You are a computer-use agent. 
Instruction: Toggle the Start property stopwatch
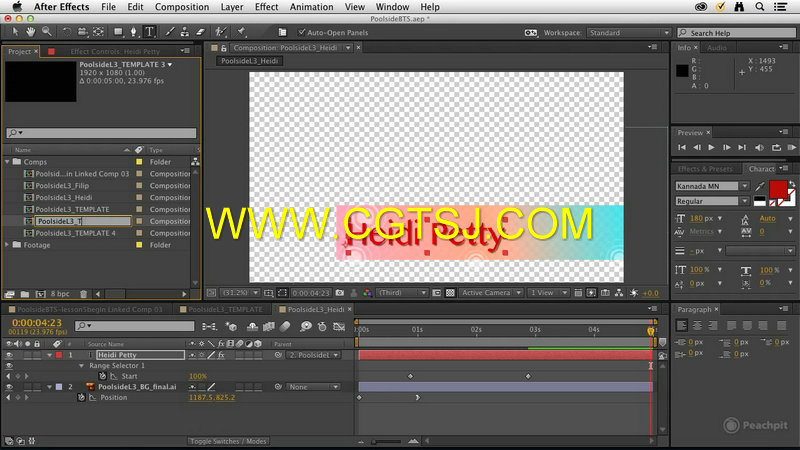[103, 376]
